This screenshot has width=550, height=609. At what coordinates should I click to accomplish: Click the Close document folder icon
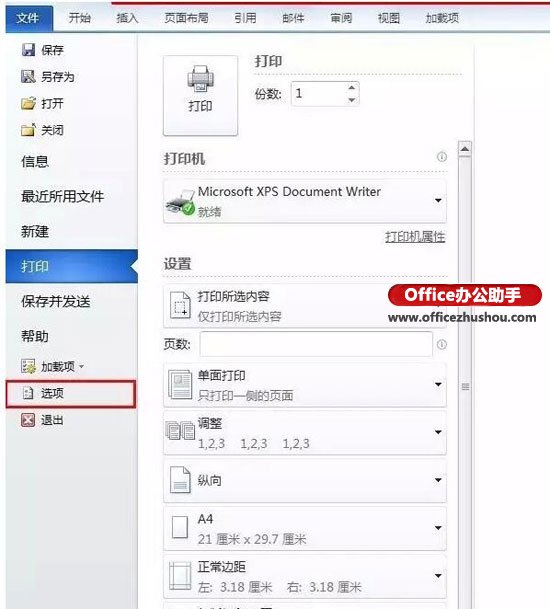tap(28, 130)
